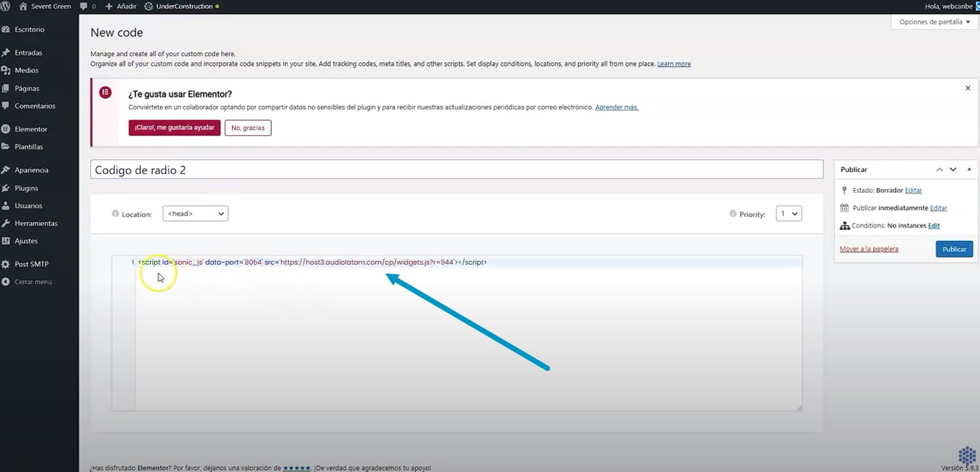Open Usuarios menu

[x=28, y=206]
